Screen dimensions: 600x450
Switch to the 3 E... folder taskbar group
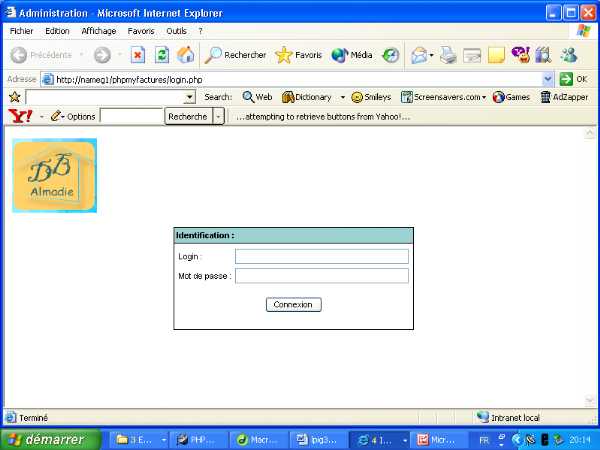click(x=140, y=440)
